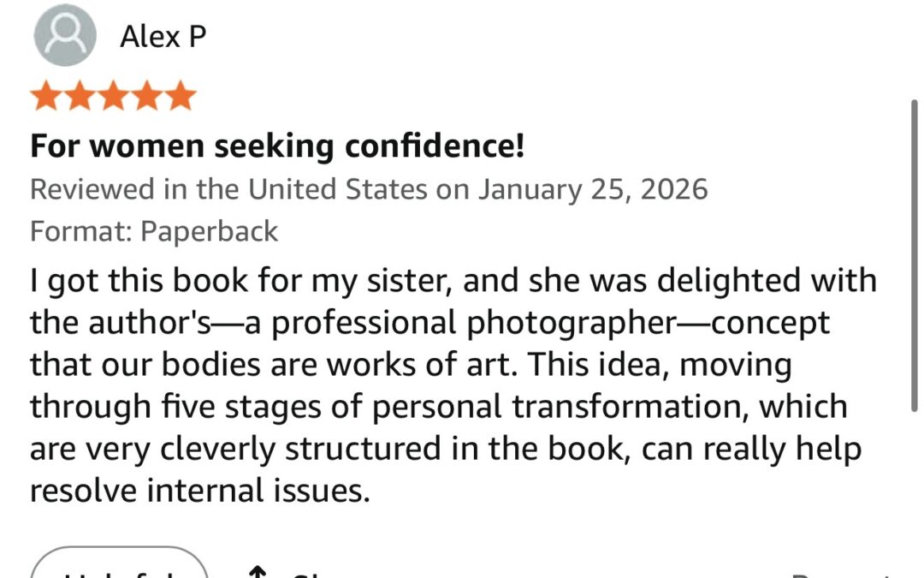
Task: Click the review's first line about my sister
Action: [x=453, y=282]
